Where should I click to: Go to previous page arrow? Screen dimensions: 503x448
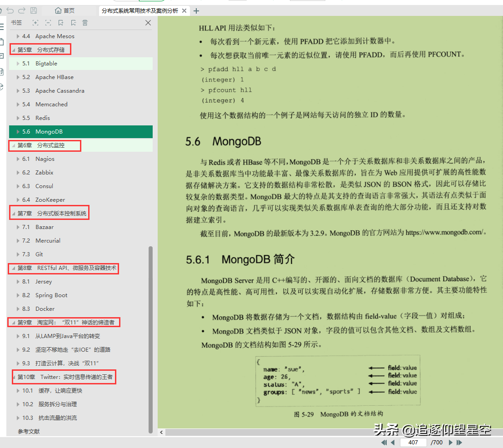click(x=393, y=443)
